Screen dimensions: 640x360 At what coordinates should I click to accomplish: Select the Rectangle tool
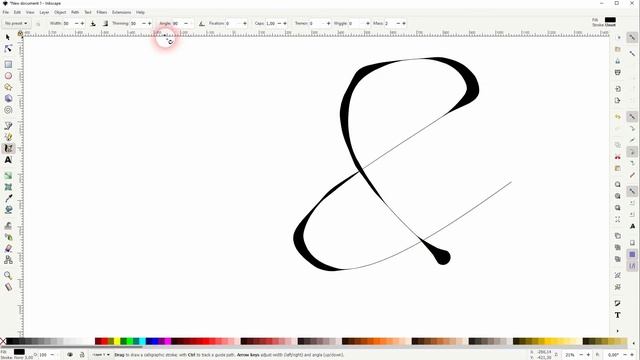[8, 64]
